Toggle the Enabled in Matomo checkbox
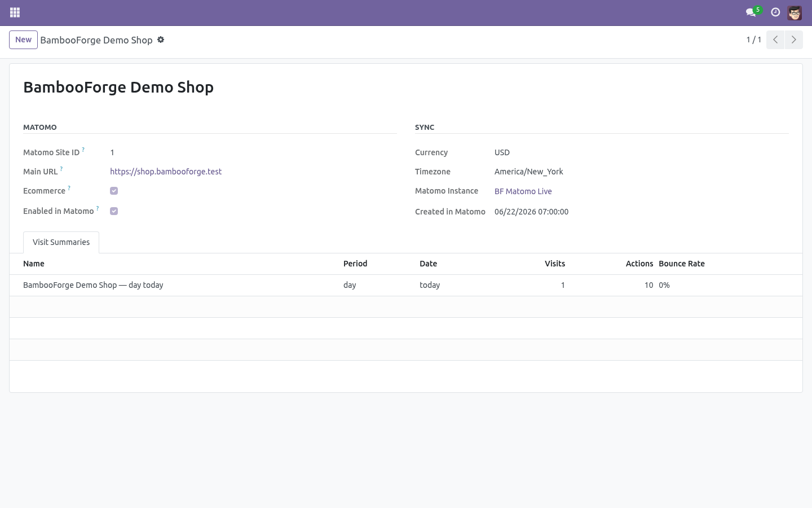The width and height of the screenshot is (812, 508). (x=114, y=211)
